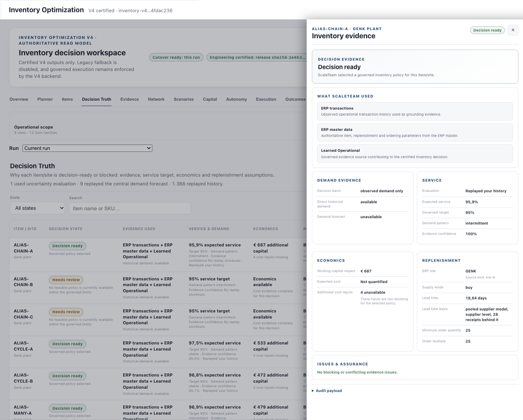This screenshot has width=523, height=420.
Task: Click the Decision ready badge in evidence panel header
Action: pos(487,30)
